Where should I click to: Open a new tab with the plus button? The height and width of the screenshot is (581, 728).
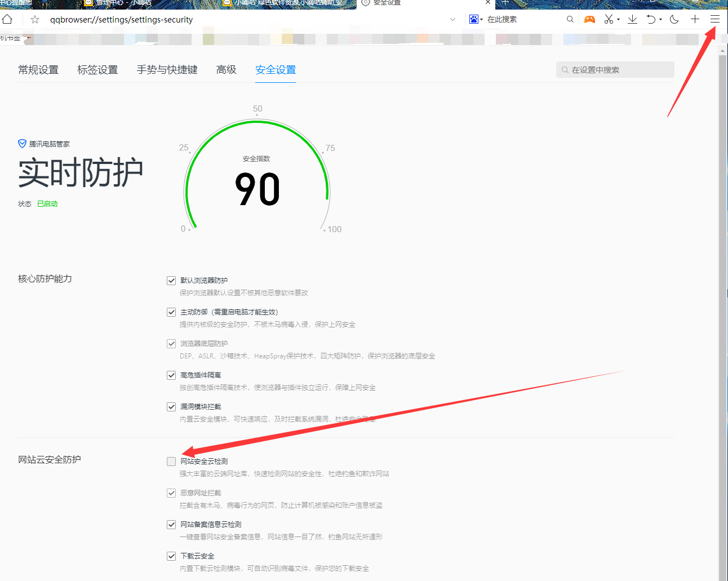click(695, 19)
